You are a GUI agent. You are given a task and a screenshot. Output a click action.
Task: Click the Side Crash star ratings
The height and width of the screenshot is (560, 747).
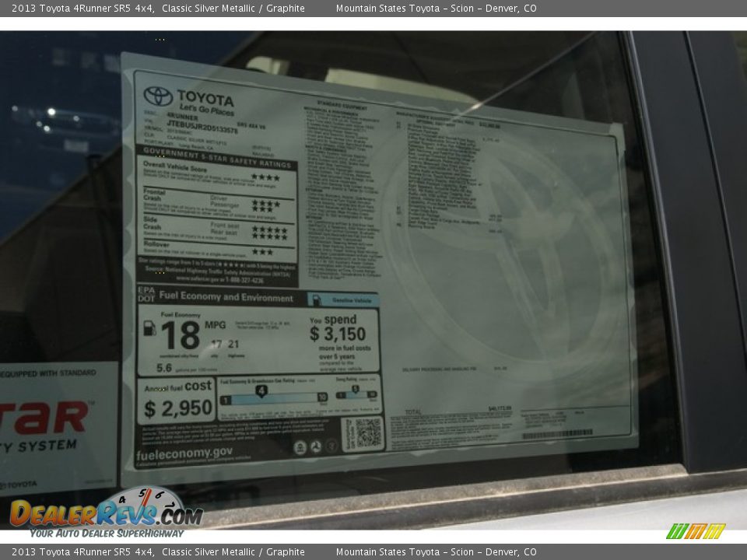270,233
